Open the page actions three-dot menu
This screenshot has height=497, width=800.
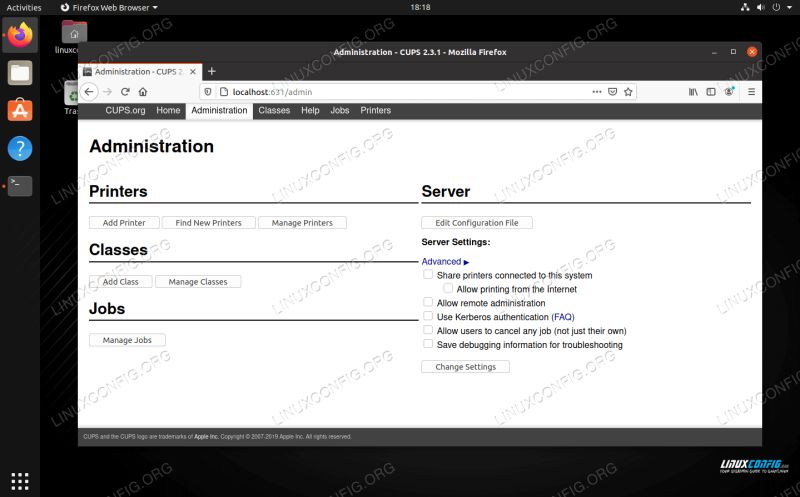(596, 92)
